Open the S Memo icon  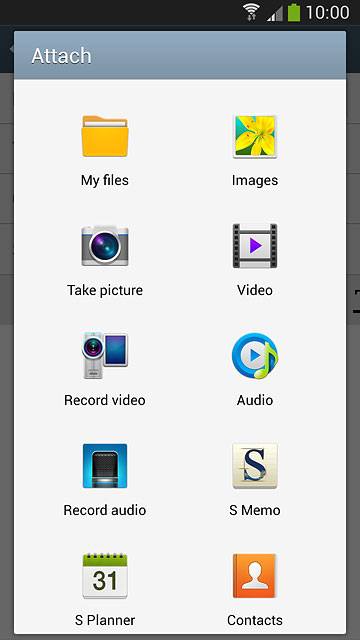[255, 466]
